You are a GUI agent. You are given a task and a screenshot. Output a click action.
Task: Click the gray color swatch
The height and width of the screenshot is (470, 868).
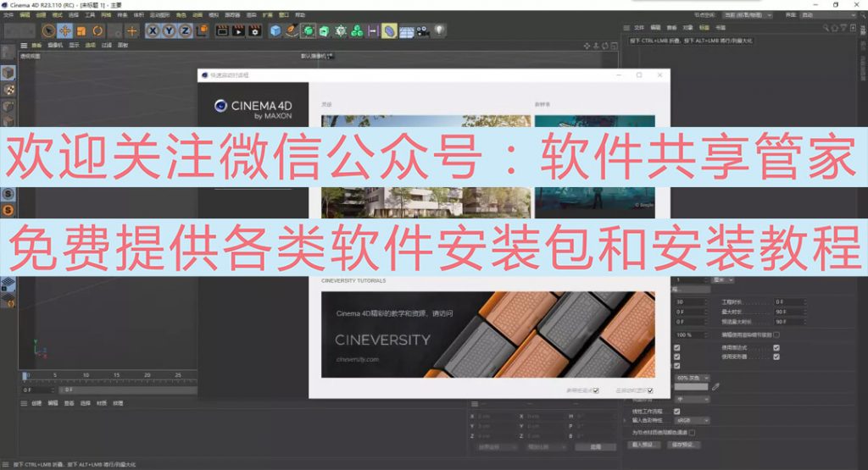(692, 387)
